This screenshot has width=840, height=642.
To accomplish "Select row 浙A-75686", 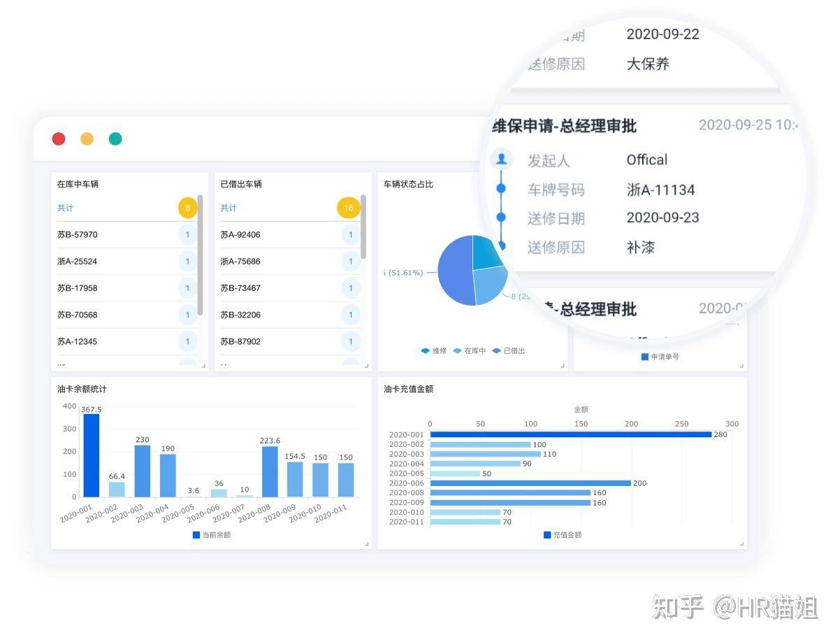I will pos(289,262).
